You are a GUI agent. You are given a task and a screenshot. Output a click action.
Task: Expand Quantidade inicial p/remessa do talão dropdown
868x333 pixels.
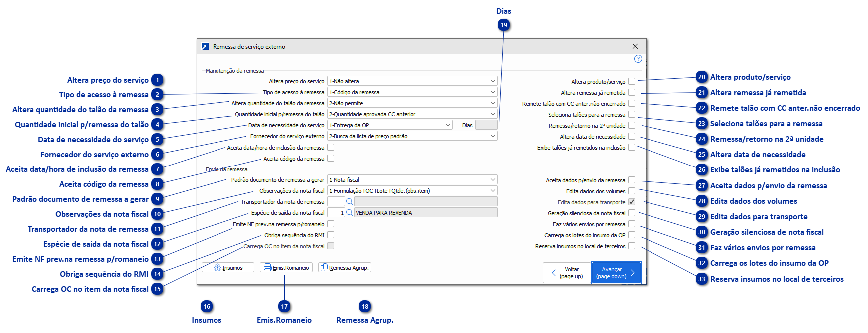coord(413,114)
